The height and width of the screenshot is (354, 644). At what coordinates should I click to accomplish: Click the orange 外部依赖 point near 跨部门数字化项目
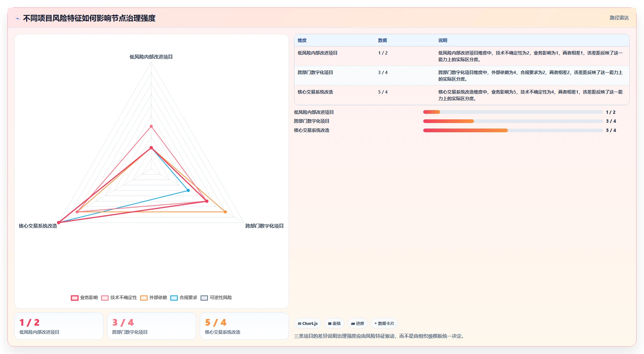(x=225, y=212)
